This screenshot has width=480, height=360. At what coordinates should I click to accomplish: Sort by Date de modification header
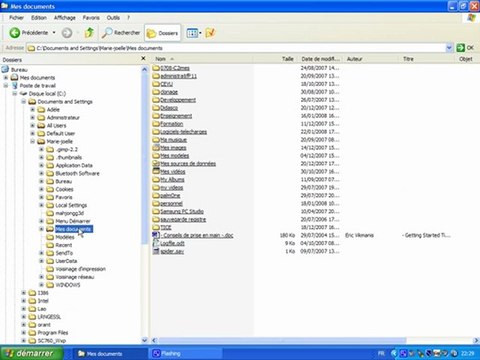[x=321, y=59]
